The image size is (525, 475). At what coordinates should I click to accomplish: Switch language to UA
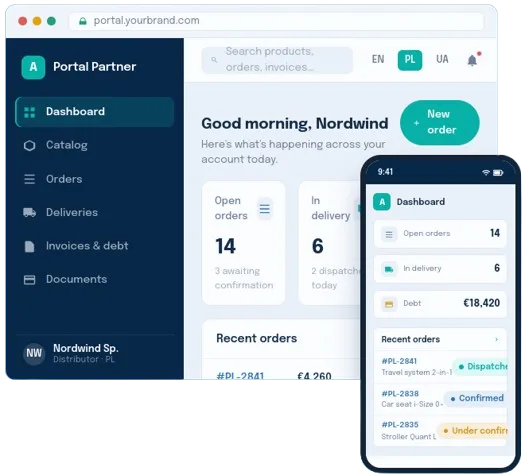[442, 60]
